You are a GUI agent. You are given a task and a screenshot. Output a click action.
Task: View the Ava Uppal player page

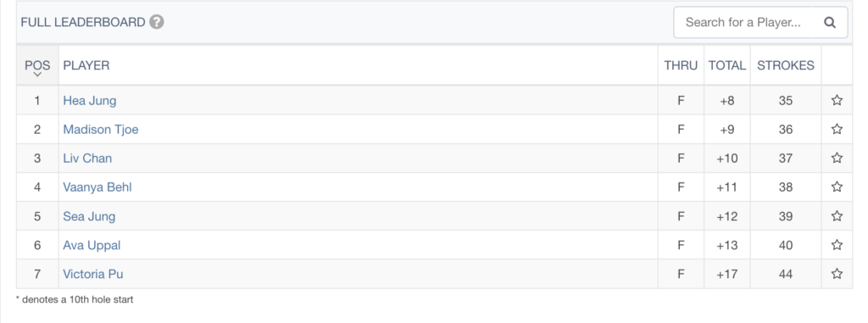coord(92,246)
